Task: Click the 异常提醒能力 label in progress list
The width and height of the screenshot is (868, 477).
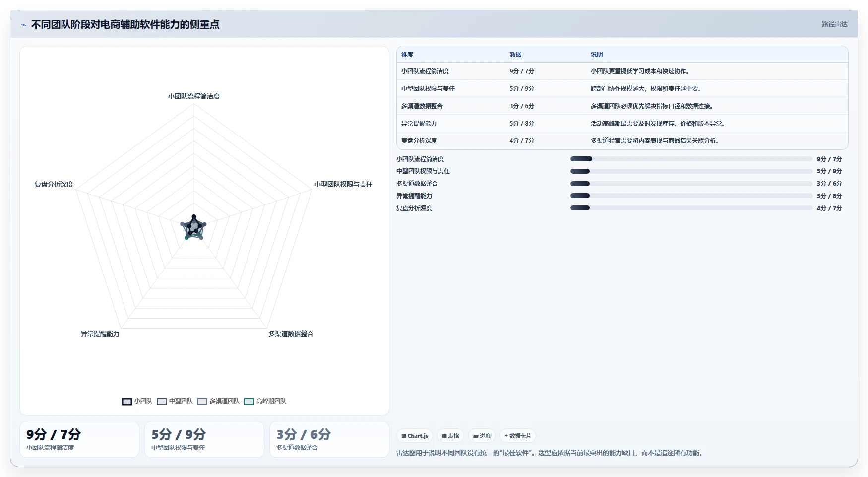Action: click(414, 196)
